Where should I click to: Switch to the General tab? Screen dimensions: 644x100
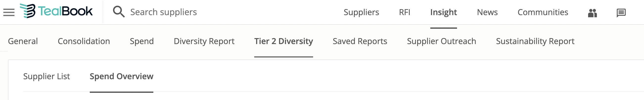point(23,41)
